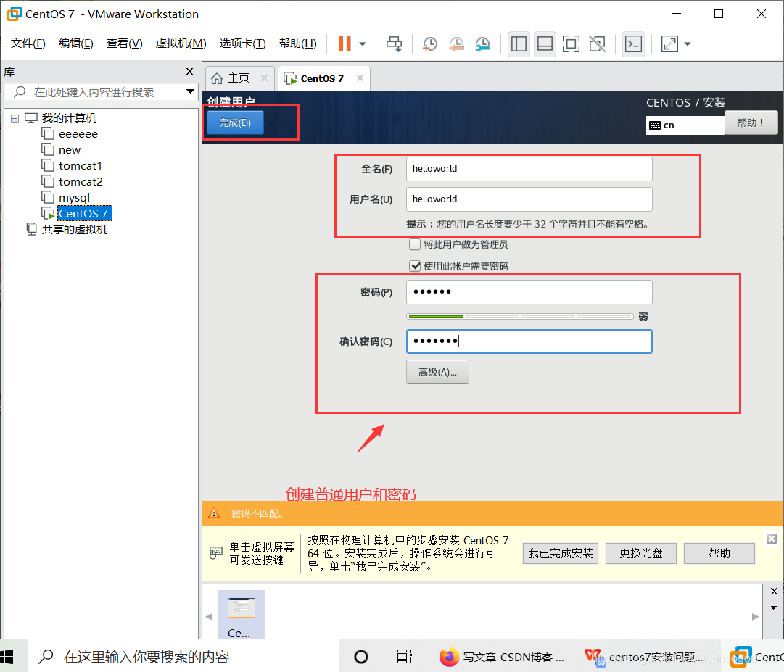This screenshot has width=784, height=672.
Task: Uncheck 使用此帐户需要密码 checkbox
Action: point(415,266)
